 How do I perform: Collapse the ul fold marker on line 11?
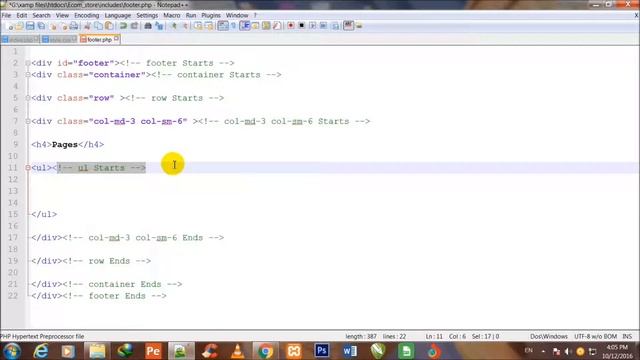point(28,168)
